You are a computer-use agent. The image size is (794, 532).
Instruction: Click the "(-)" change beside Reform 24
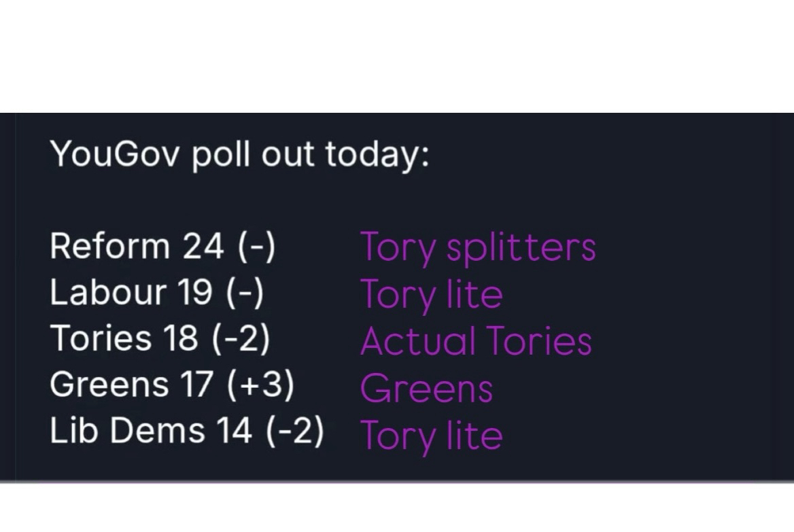point(257,246)
